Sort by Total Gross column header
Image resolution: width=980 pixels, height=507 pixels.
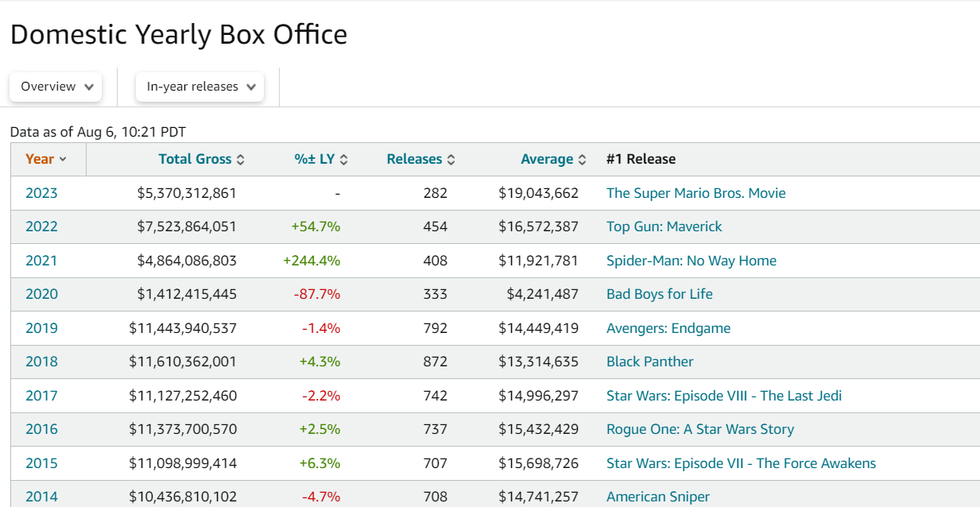click(x=202, y=159)
